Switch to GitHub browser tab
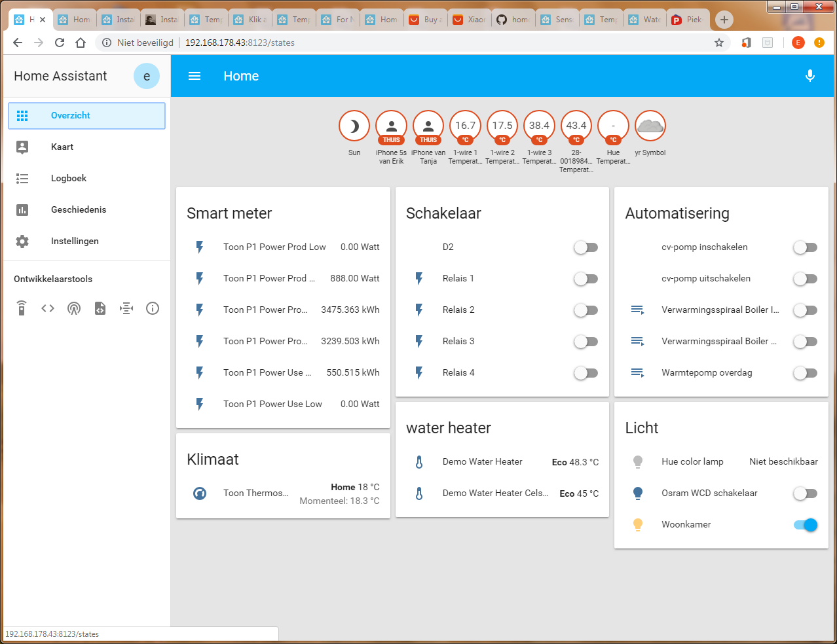 [x=513, y=20]
